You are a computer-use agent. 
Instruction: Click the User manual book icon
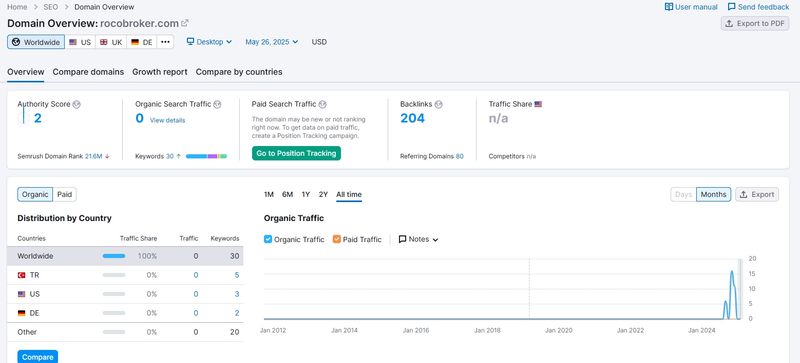tap(668, 7)
